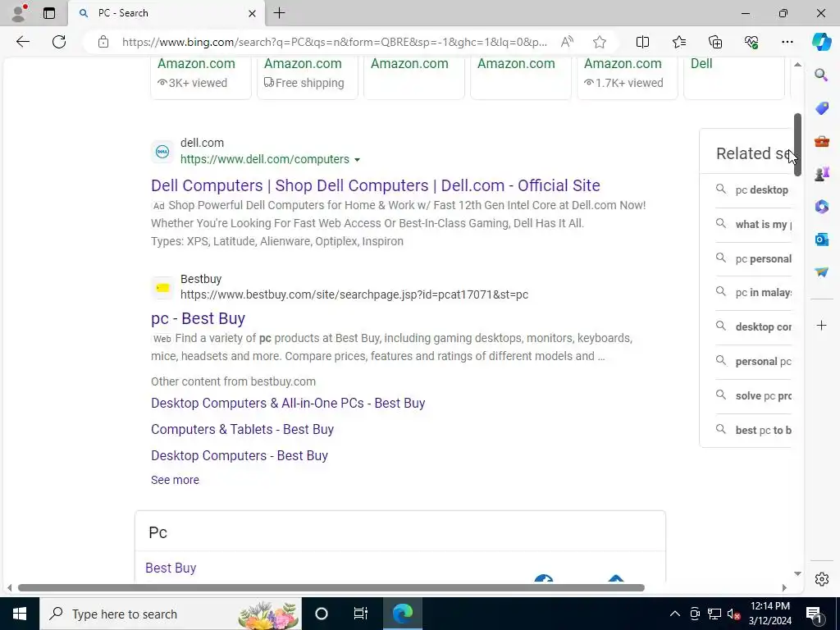
Task: Open the pc - Best Buy result
Action: 198,318
